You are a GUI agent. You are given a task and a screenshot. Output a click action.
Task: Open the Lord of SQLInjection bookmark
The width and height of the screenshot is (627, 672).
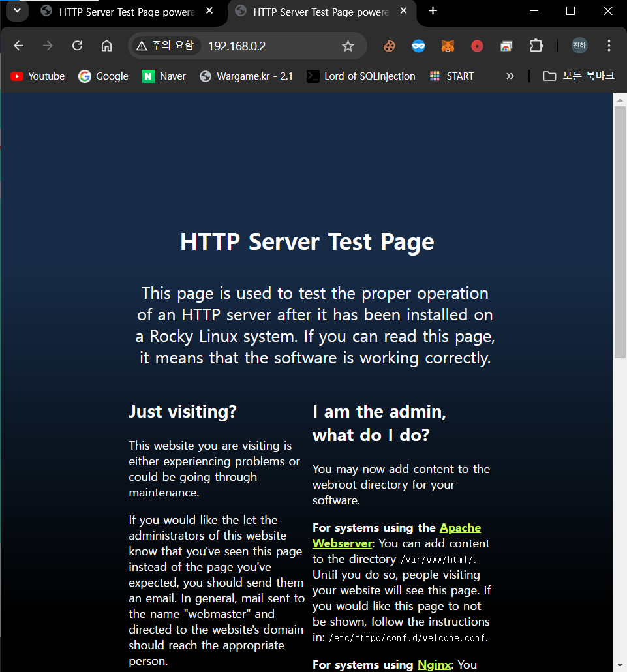tap(361, 76)
